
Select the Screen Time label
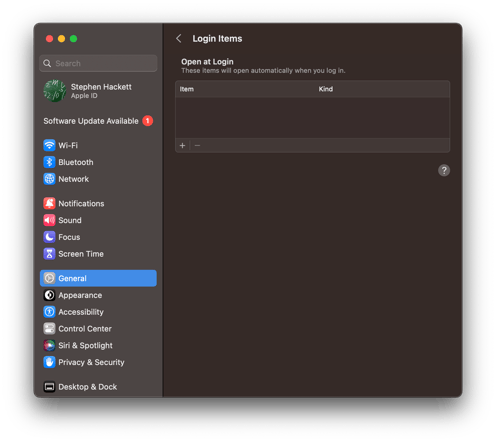pos(81,254)
